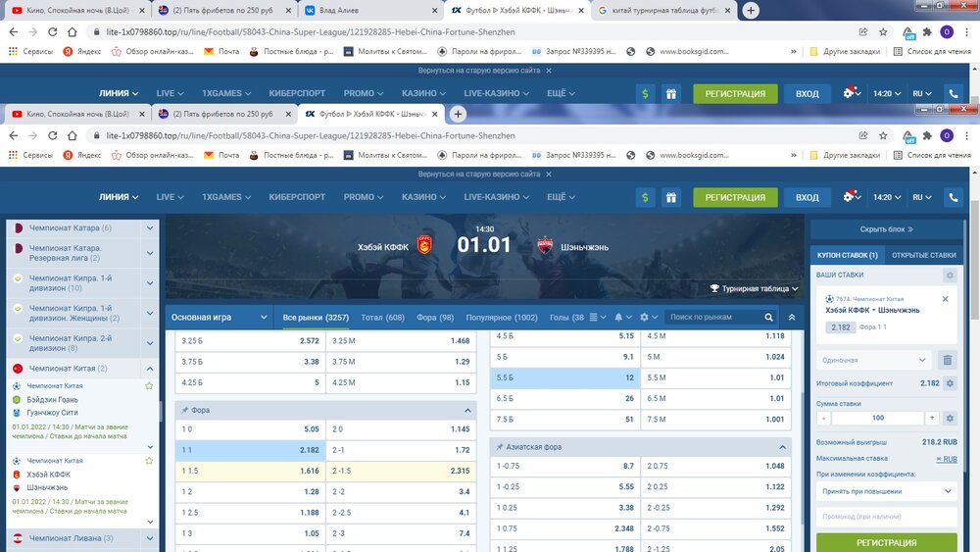
Task: Collapse all markets with the double chevron
Action: click(x=792, y=318)
